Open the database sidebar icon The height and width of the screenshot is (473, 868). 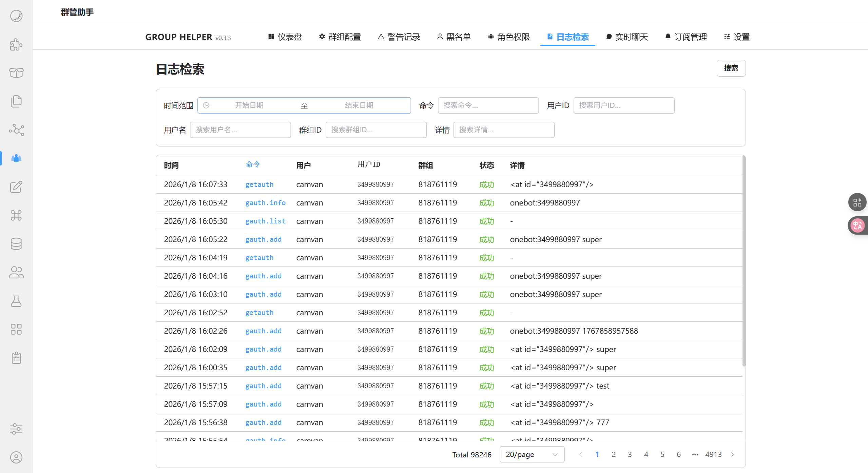click(x=16, y=244)
